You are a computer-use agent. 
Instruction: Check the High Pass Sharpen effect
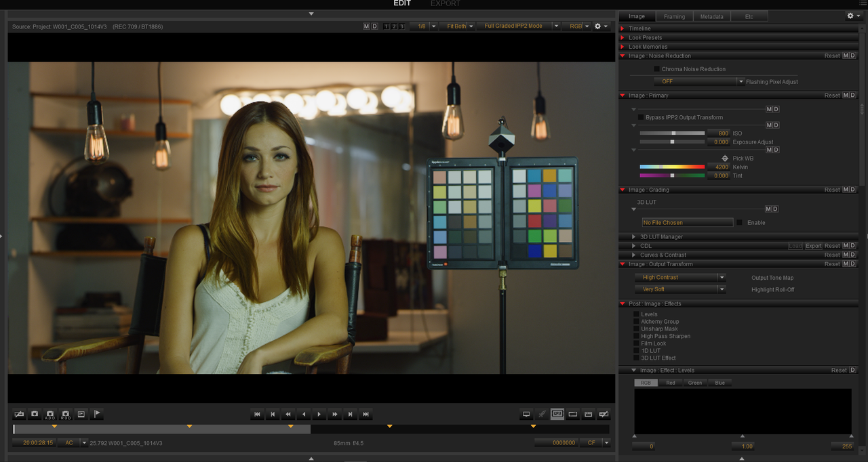pos(636,336)
